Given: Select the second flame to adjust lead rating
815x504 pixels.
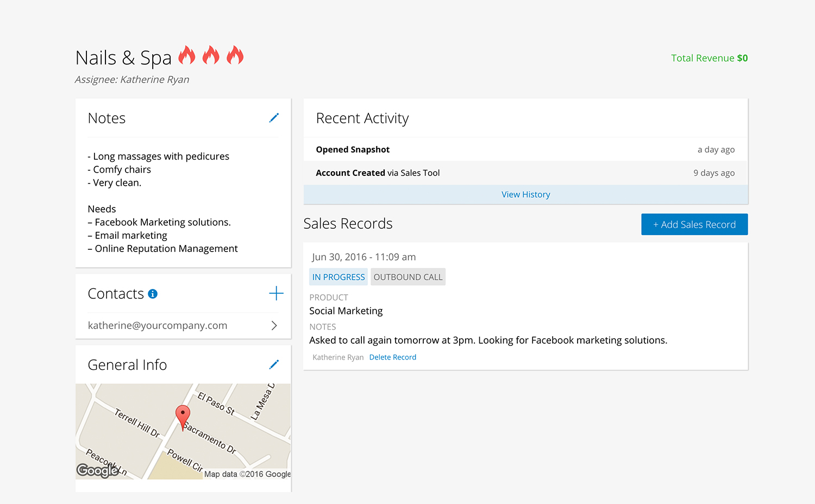Looking at the screenshot, I should coord(211,55).
